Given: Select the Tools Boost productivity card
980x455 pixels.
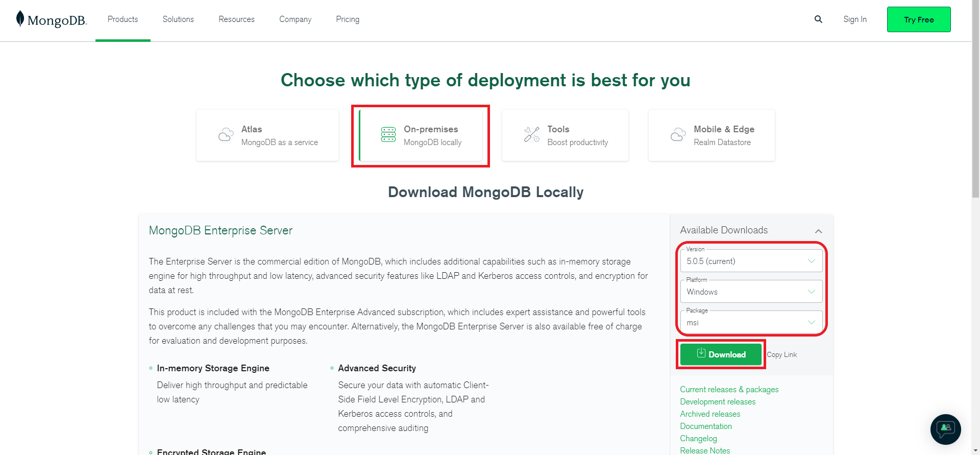Looking at the screenshot, I should point(565,135).
